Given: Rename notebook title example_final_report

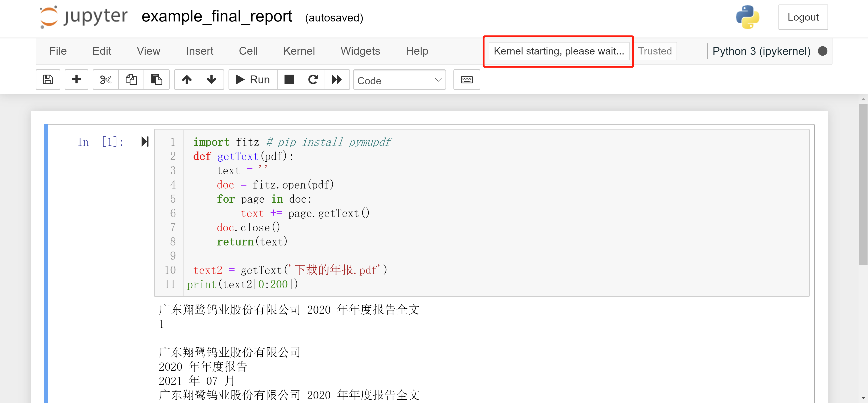Looking at the screenshot, I should (217, 16).
